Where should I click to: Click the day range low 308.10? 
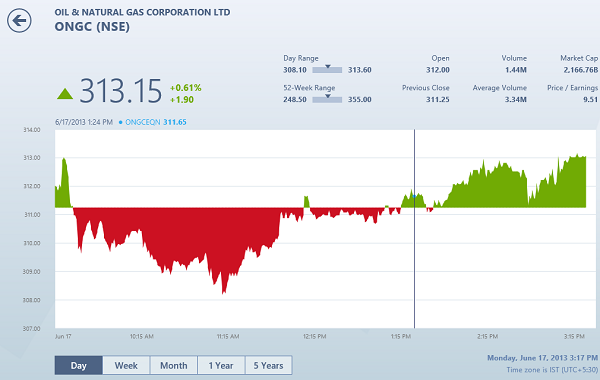(x=295, y=70)
